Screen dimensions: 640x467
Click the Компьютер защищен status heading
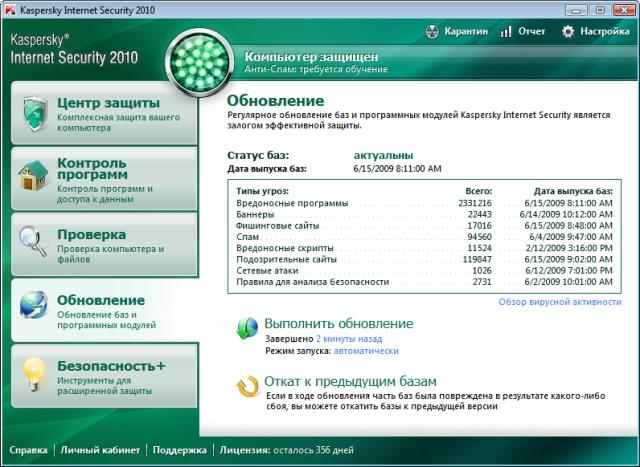point(311,57)
